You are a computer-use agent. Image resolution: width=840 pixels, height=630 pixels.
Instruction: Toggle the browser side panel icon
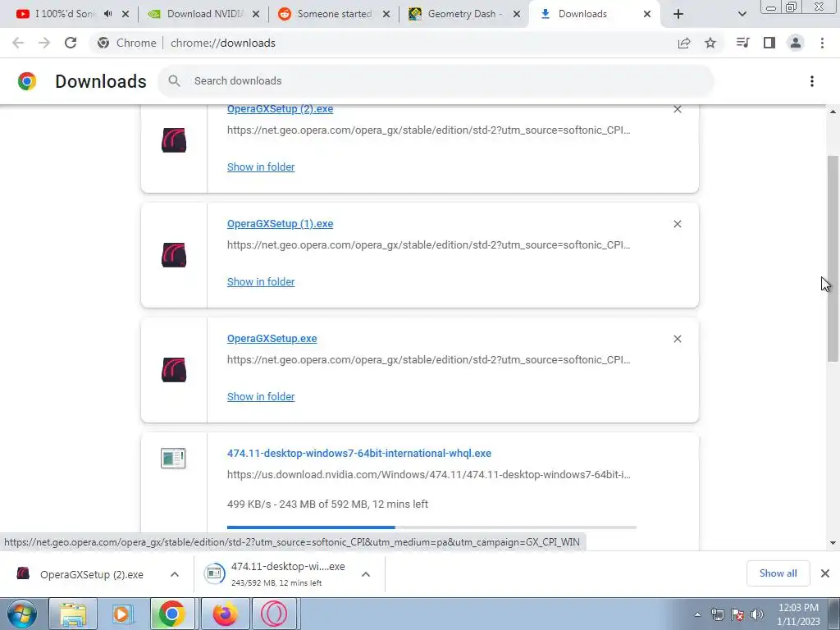click(769, 43)
